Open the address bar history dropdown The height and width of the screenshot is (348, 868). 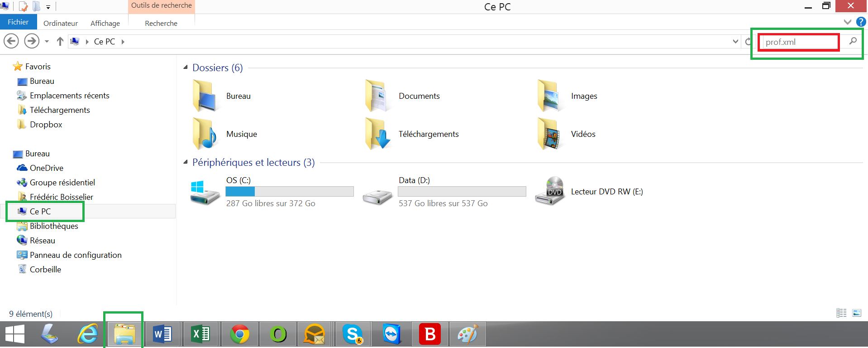[x=735, y=41]
